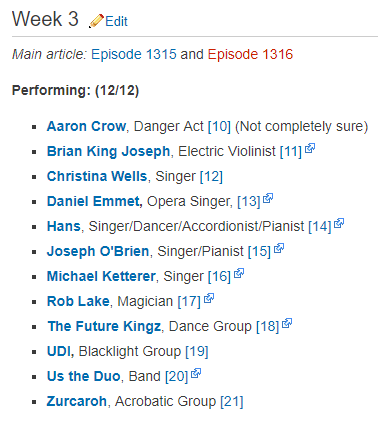Click the Edit text link for Week 3
The height and width of the screenshot is (423, 378).
pos(116,21)
